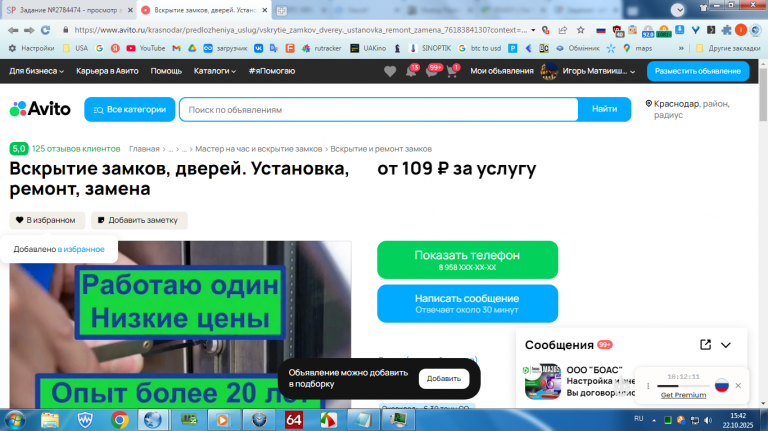
Task: Reload the page with the browser refresh icon
Action: (45, 30)
